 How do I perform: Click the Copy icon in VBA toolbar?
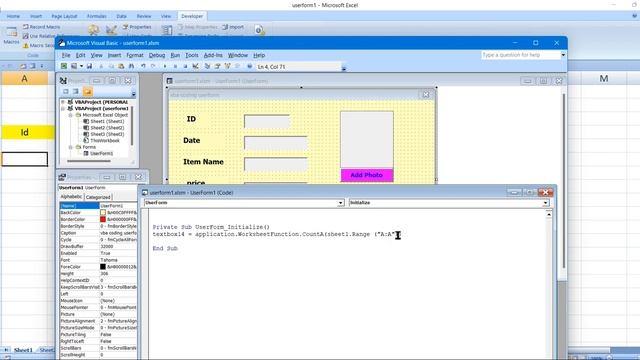coord(111,66)
